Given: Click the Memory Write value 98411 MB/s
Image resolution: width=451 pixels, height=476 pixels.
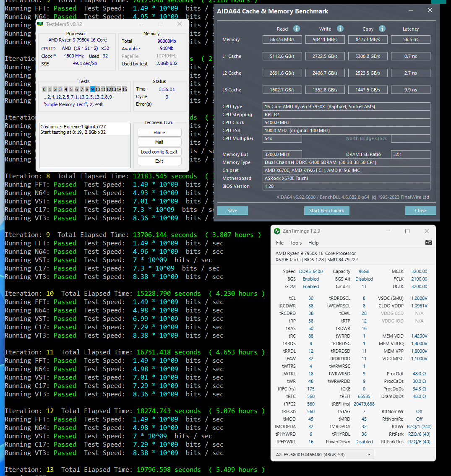Looking at the screenshot, I should (x=325, y=39).
